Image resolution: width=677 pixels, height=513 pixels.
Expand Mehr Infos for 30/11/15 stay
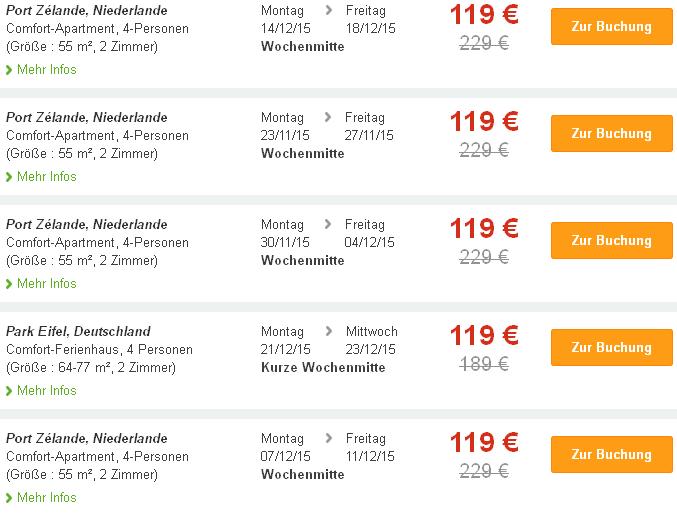pos(46,284)
